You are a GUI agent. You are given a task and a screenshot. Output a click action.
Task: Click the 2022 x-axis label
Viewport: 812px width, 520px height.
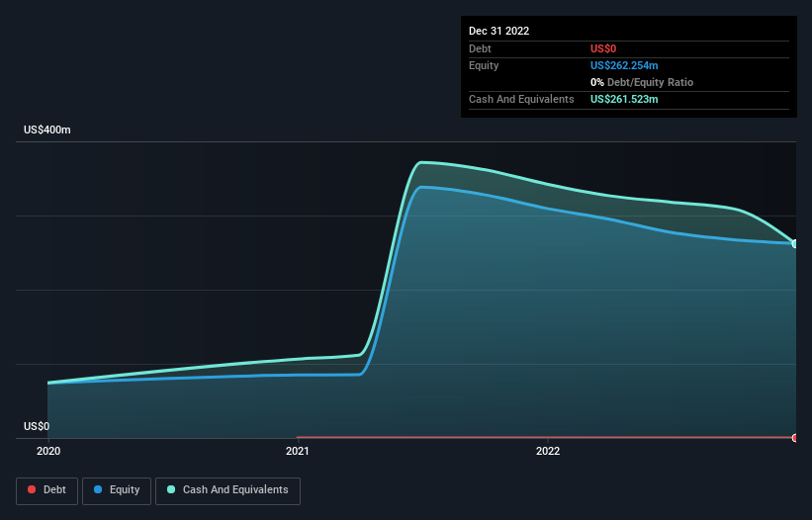pos(548,451)
